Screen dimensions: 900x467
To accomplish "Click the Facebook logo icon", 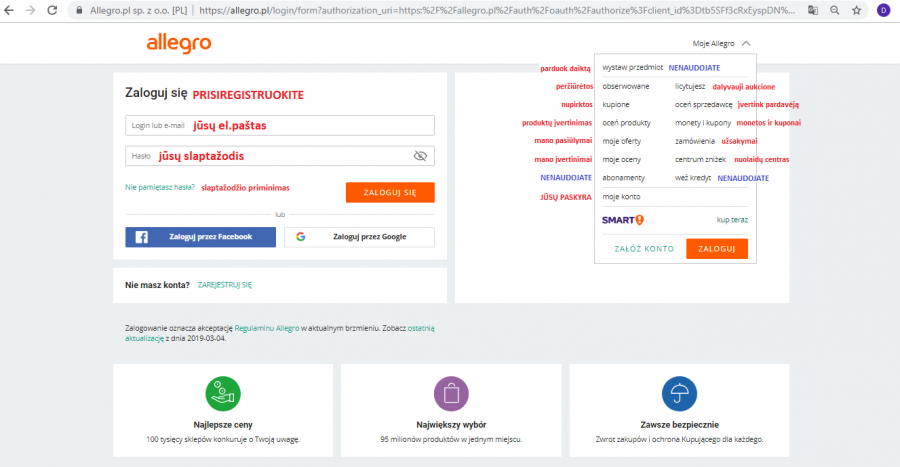I will pyautogui.click(x=141, y=237).
